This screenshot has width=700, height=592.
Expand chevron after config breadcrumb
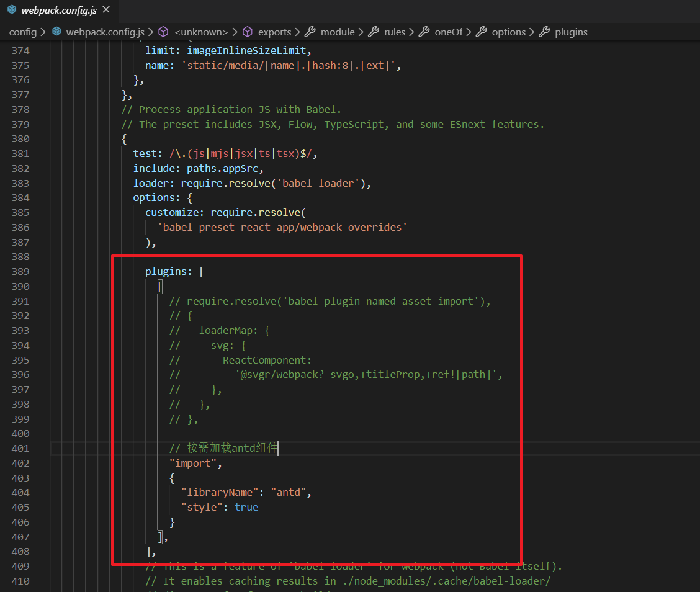tap(43, 32)
